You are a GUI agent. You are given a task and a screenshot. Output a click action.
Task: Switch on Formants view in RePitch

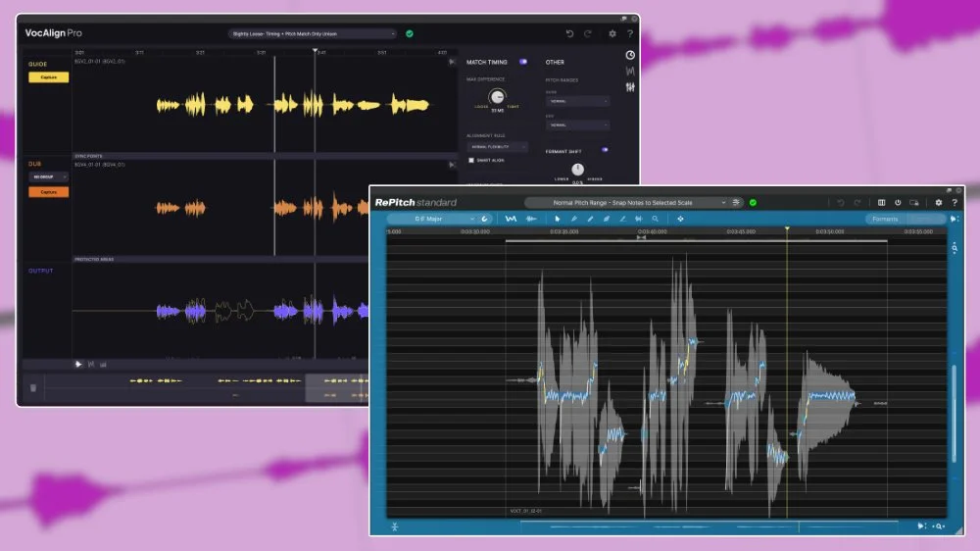pos(884,219)
